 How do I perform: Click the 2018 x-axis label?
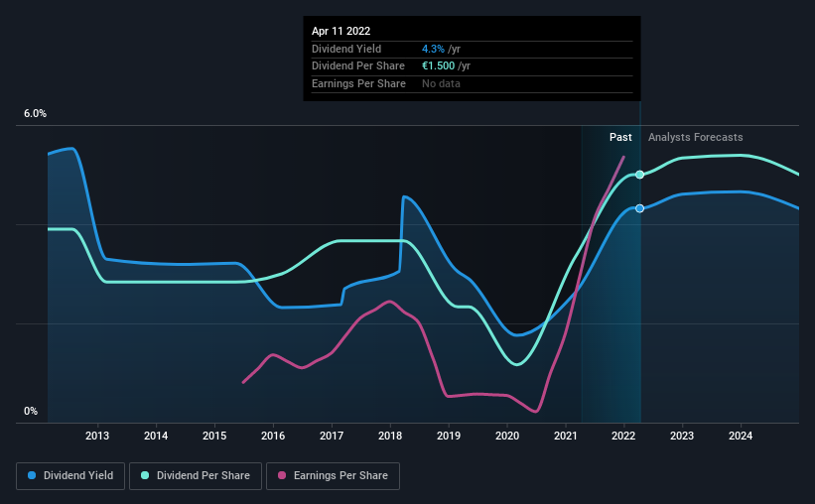pyautogui.click(x=390, y=436)
